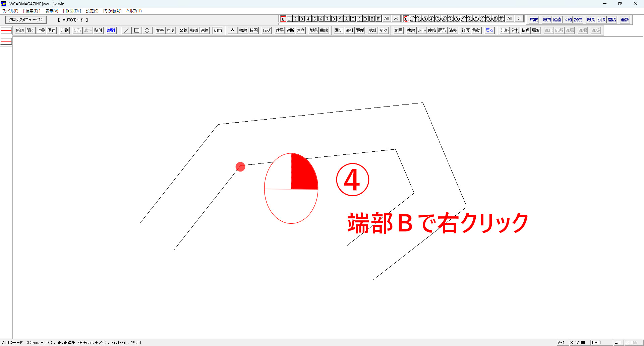Open the A-4 paper size selector
The width and height of the screenshot is (644, 346).
point(561,343)
